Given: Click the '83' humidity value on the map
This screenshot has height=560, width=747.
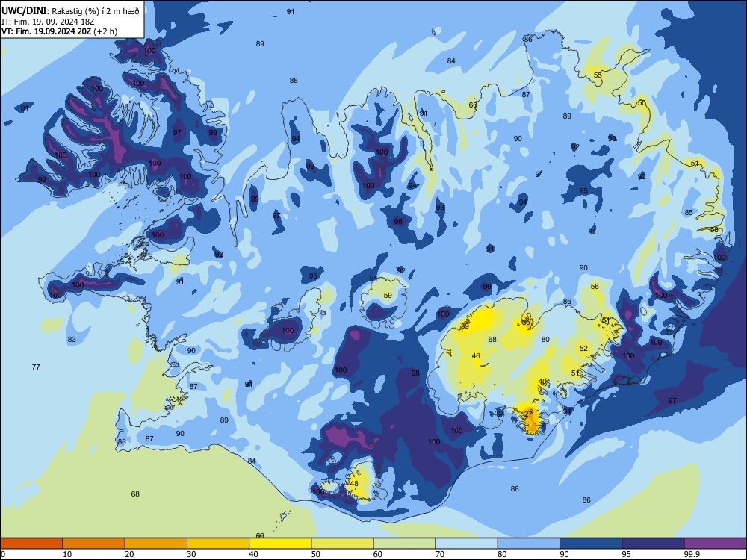Looking at the screenshot, I should click(72, 340).
